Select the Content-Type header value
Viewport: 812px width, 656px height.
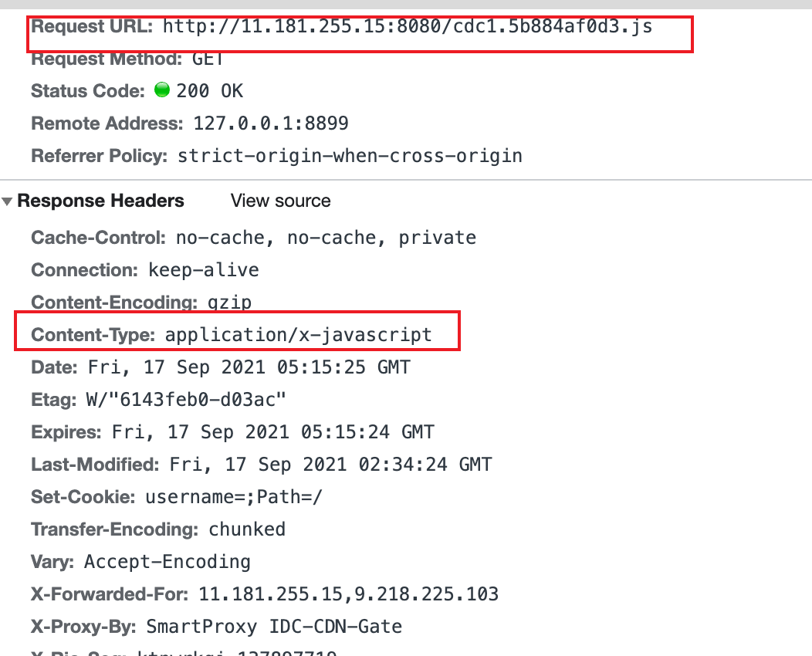[298, 335]
